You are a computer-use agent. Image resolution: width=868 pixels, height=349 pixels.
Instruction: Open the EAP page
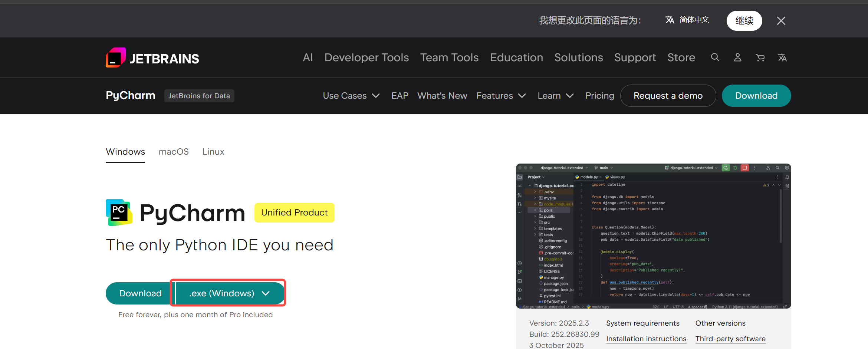click(400, 96)
